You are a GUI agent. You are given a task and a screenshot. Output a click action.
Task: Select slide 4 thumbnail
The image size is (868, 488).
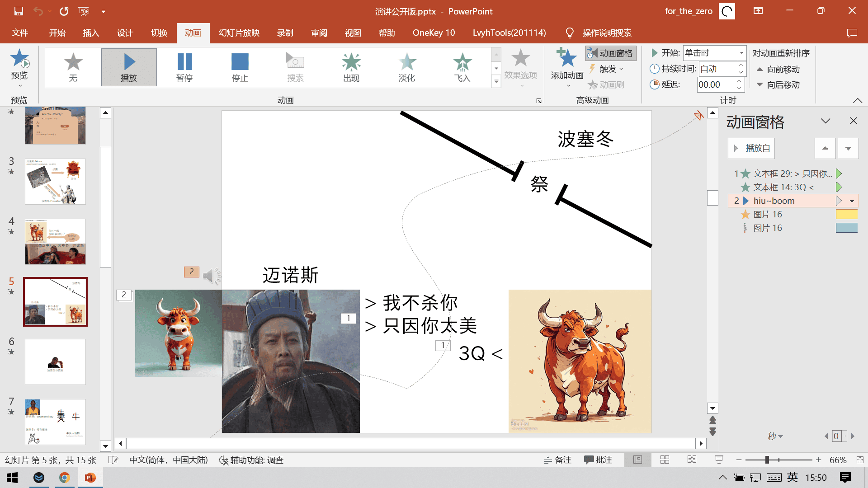[x=55, y=242]
